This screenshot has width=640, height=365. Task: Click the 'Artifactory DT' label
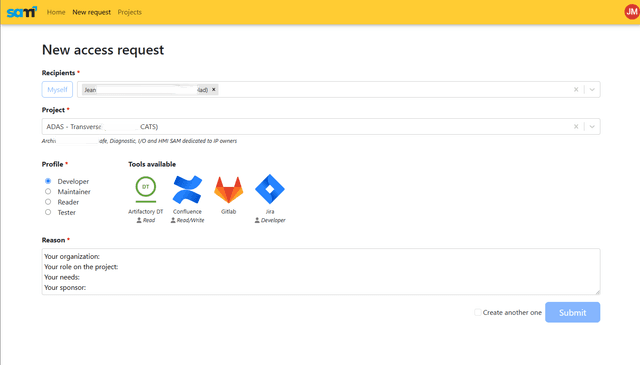click(146, 211)
